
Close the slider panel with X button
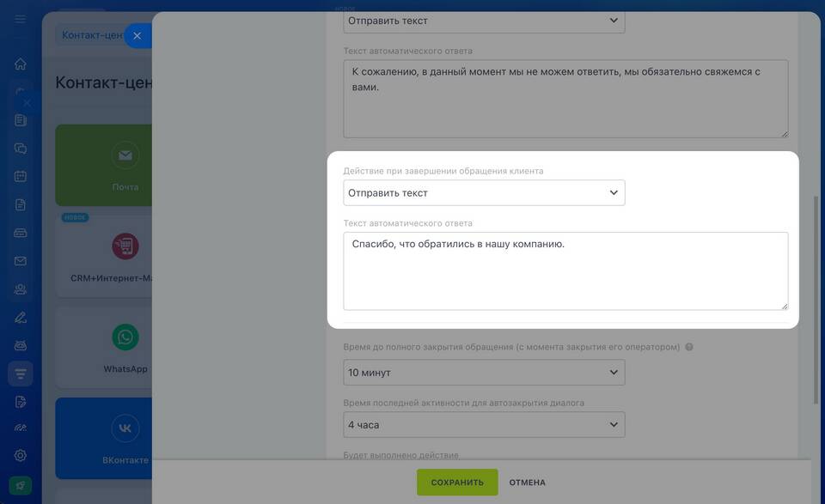tap(137, 36)
